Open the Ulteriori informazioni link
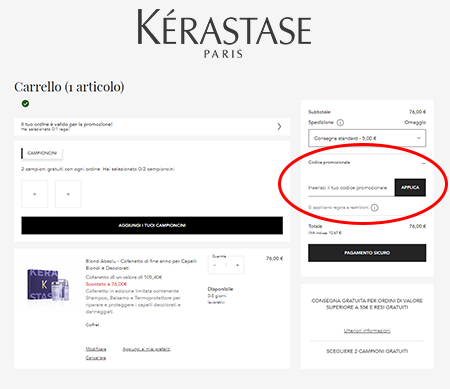Screen dimensions: 450x389 (x=367, y=331)
